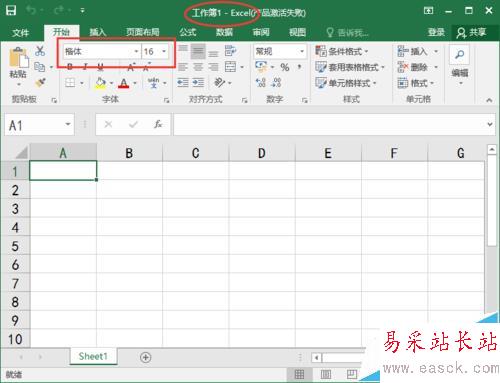Screen dimensions: 500x383
Task: Click the Save icon in quick access toolbar
Action: 11,11
